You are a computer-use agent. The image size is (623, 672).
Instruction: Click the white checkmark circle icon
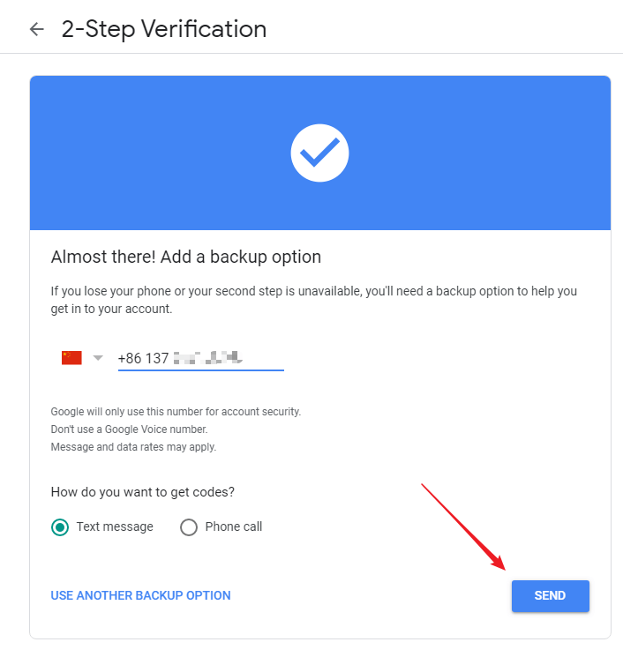[319, 153]
